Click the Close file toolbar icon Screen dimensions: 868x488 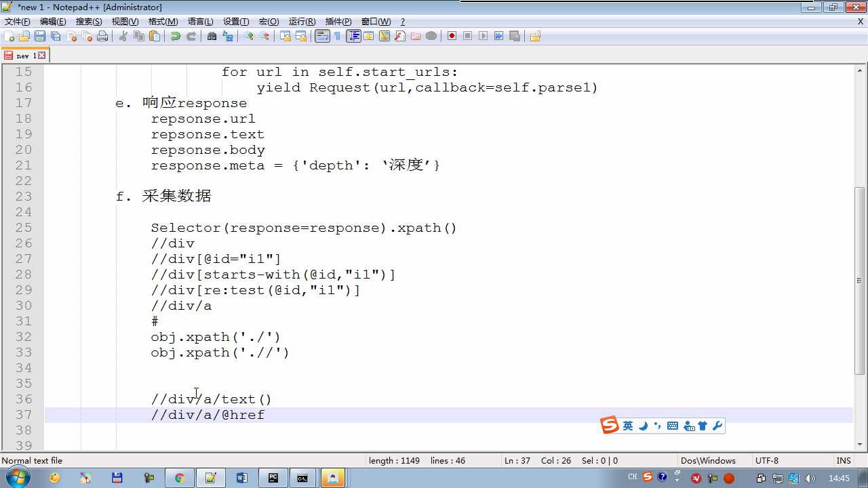point(71,37)
